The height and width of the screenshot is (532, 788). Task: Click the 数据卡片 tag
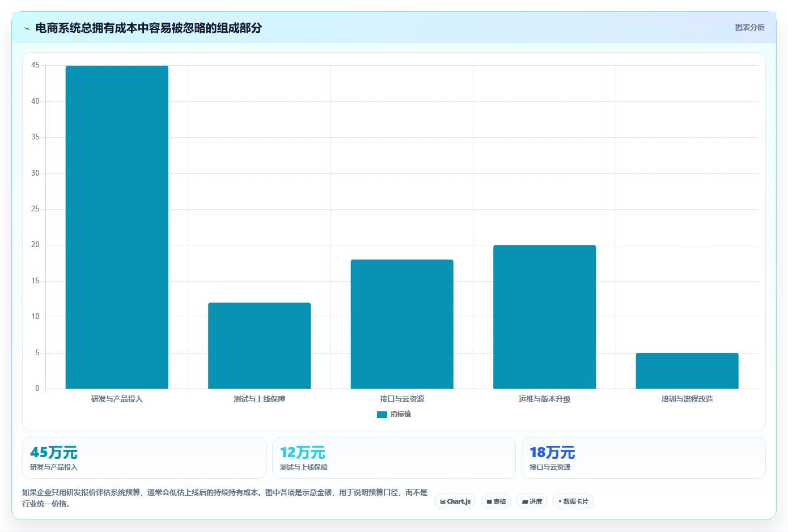click(x=573, y=501)
